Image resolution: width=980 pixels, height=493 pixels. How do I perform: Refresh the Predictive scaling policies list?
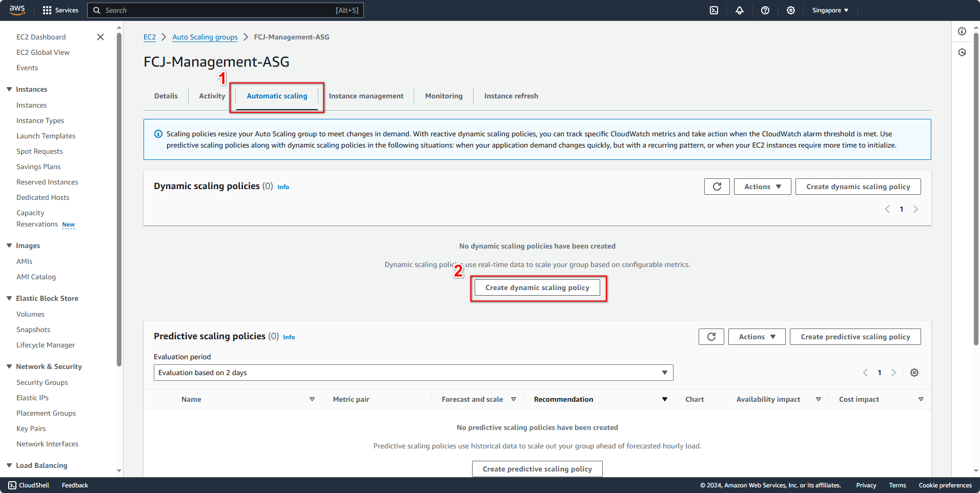click(x=711, y=337)
